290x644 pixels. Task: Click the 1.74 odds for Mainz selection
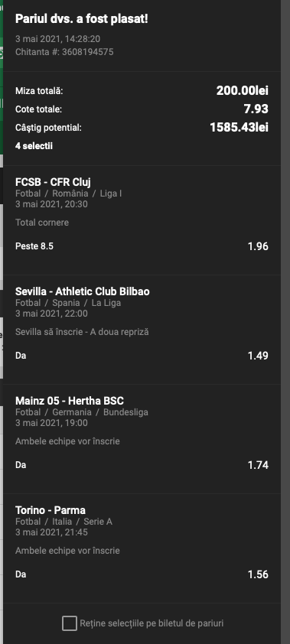pos(258,465)
